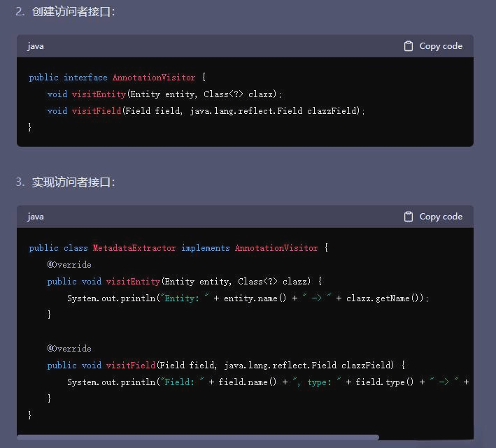Click 'void visitEntity' in the interface block

point(87,94)
